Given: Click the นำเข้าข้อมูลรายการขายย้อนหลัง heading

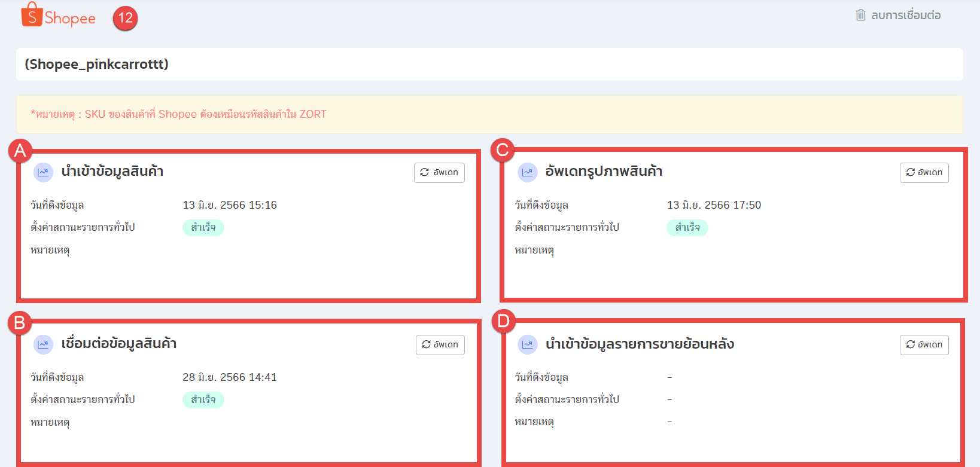Looking at the screenshot, I should [640, 344].
